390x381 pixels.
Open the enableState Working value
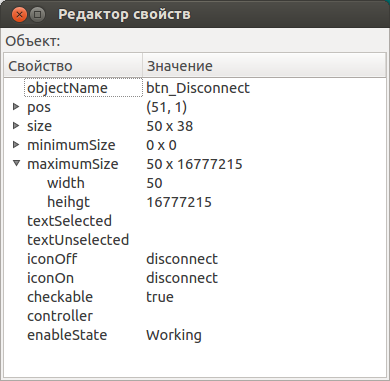click(x=174, y=335)
